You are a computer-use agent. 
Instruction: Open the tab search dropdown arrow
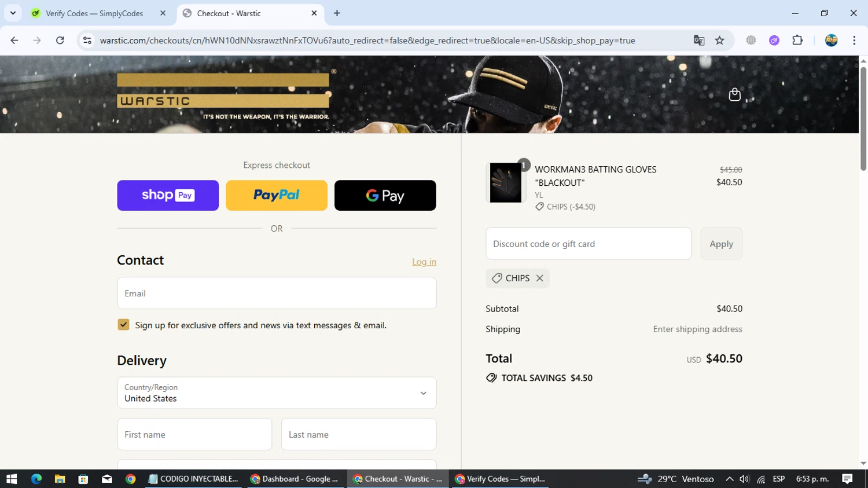click(x=13, y=13)
